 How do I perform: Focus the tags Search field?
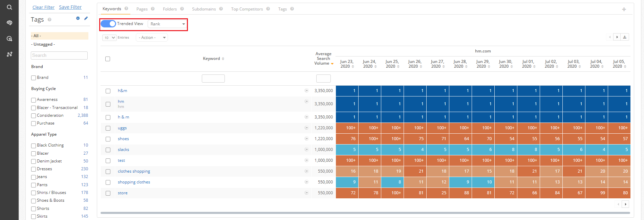tap(59, 56)
